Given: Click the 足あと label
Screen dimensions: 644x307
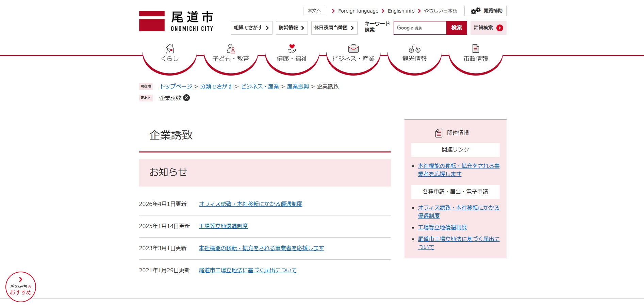Looking at the screenshot, I should click(146, 98).
